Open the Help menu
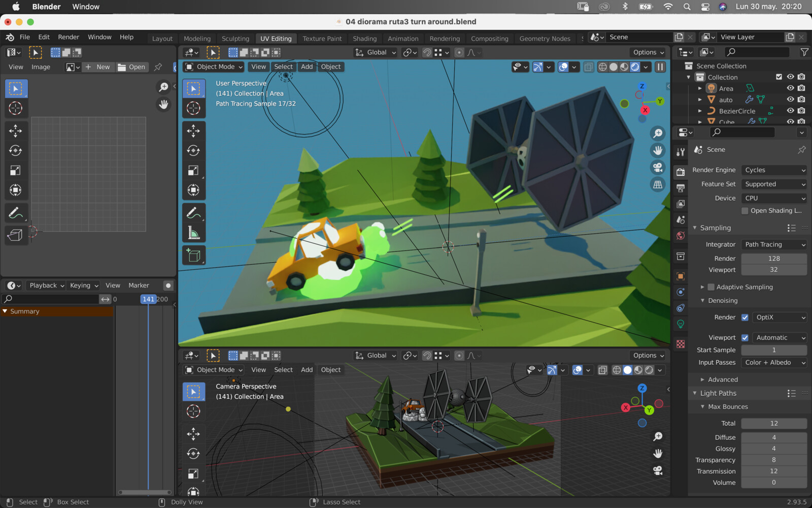812x508 pixels. 126,37
